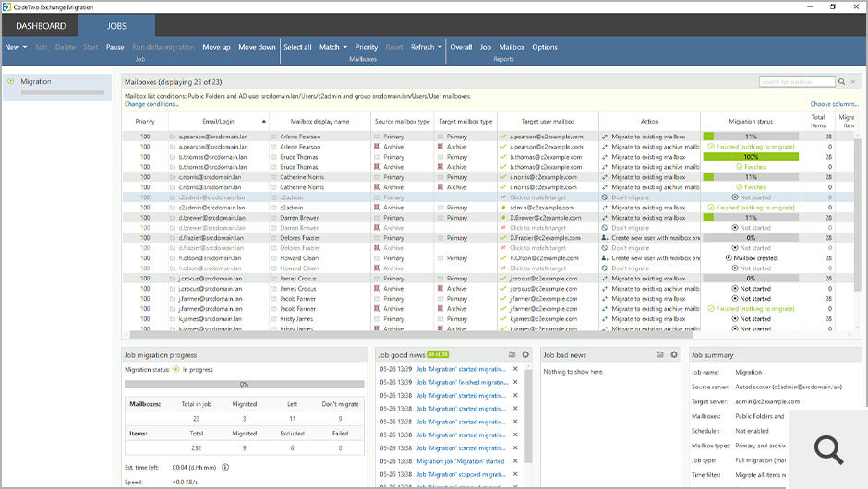The height and width of the screenshot is (489, 868).
Task: Click clear-all icon in Job good news
Action: pos(512,354)
